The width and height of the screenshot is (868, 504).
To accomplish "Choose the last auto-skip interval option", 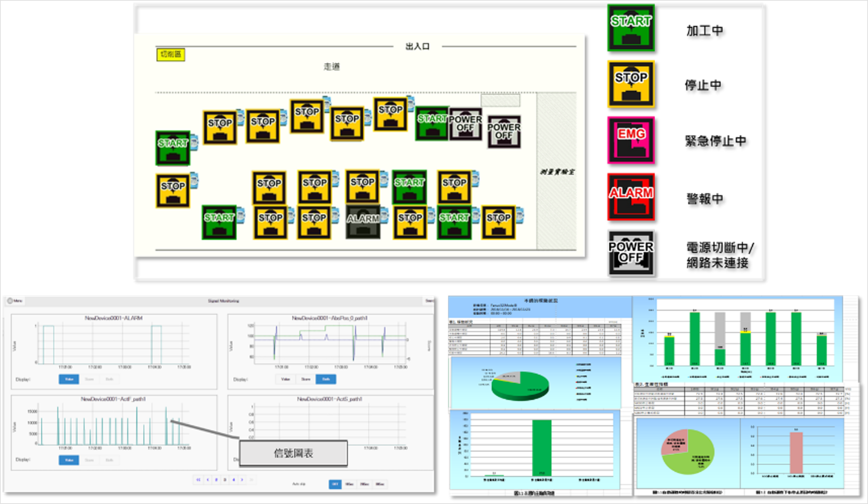I will 380,484.
